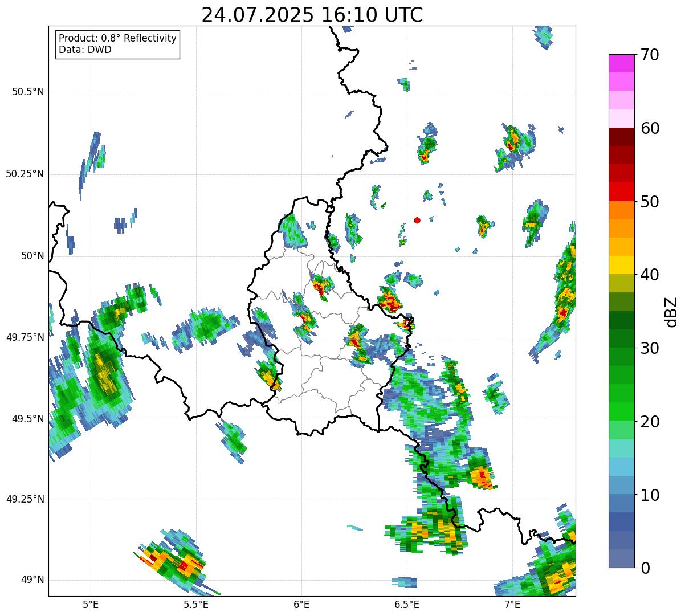Viewport: 685px width, 616px height.
Task: Click the title "24.07.2025 16:10 UTC"
Action: [x=312, y=15]
